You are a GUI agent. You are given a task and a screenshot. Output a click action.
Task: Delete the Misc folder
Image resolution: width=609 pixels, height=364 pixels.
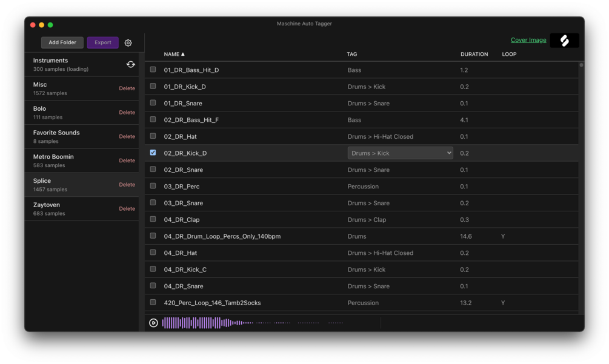click(127, 88)
